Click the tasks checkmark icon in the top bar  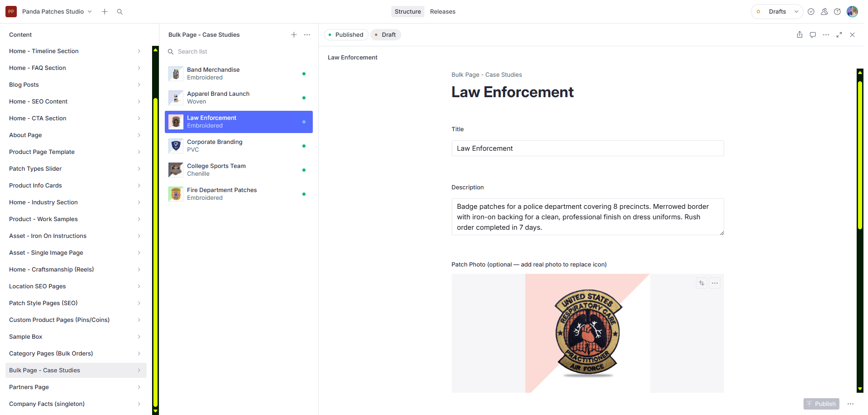coord(811,12)
